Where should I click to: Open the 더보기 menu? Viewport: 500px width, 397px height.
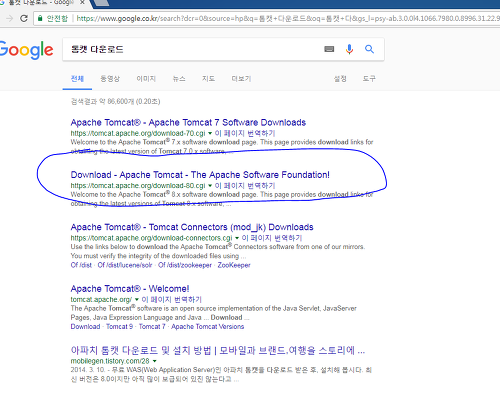(241, 79)
